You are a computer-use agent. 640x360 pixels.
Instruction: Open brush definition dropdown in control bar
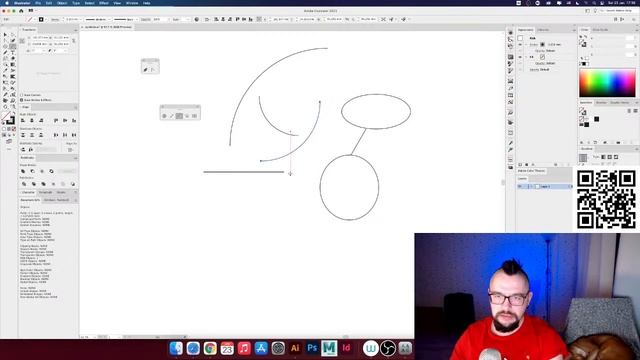pos(136,19)
